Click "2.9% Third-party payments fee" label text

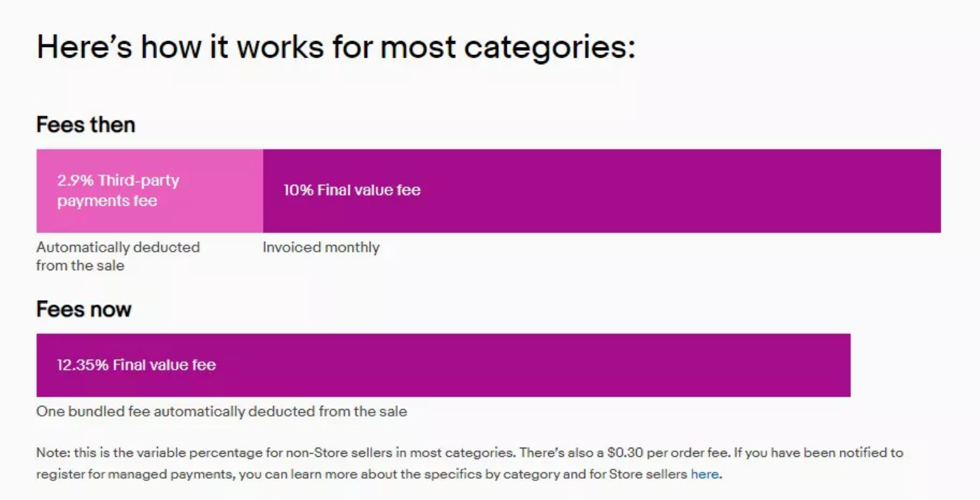click(118, 191)
